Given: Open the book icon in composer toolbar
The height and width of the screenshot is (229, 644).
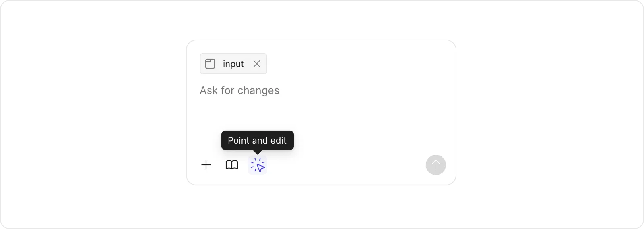Looking at the screenshot, I should [232, 165].
